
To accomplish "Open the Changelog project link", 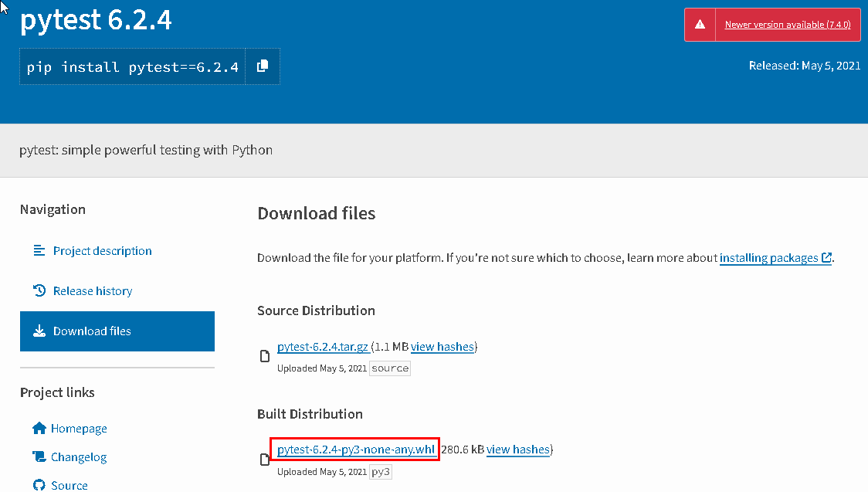I will coord(79,457).
